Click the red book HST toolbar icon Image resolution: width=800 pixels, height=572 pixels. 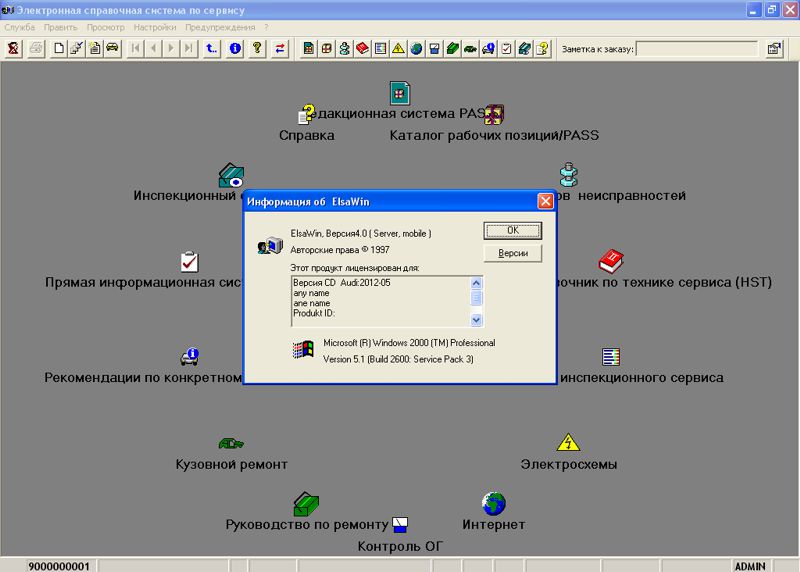[x=362, y=48]
